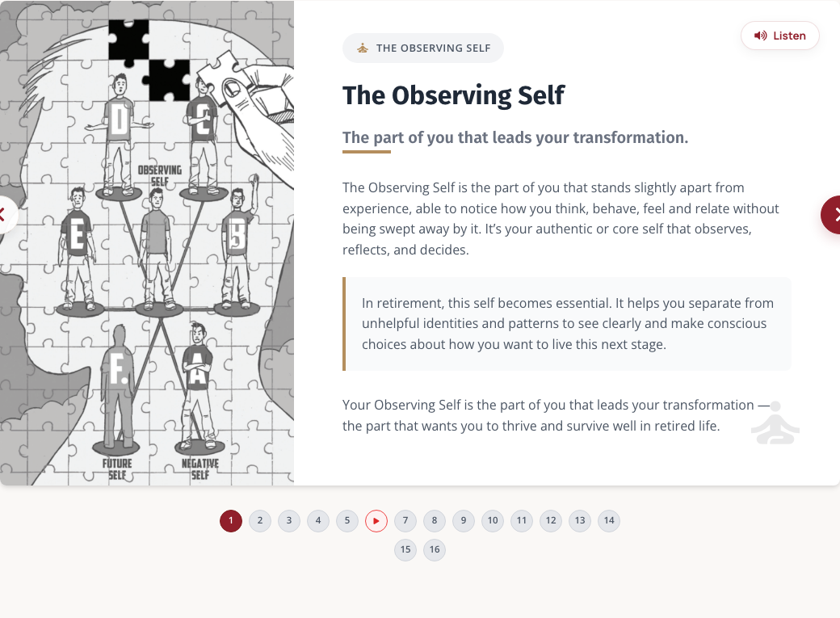Image resolution: width=840 pixels, height=618 pixels.
Task: Open slide 15 in second row
Action: coord(405,549)
